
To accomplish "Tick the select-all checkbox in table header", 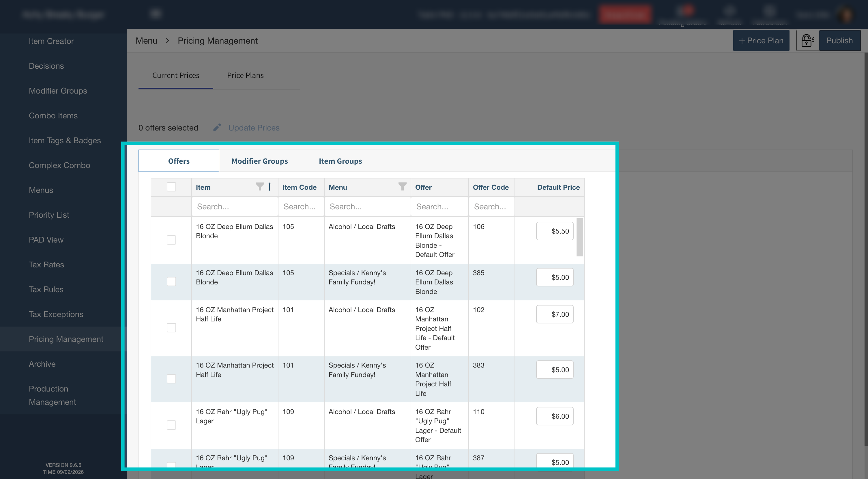I will coord(171,187).
